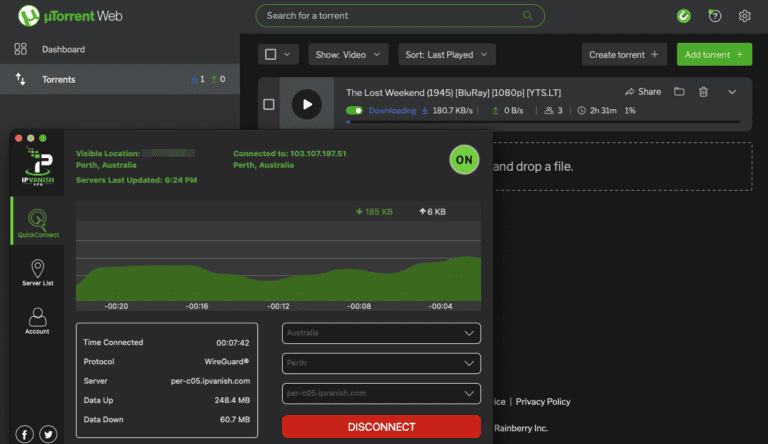768x444 pixels.
Task: Select the Dashboard item in sidebar
Action: point(63,49)
